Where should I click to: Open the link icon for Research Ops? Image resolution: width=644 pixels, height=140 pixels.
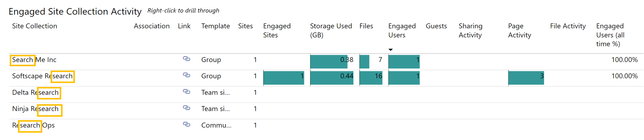click(x=187, y=124)
